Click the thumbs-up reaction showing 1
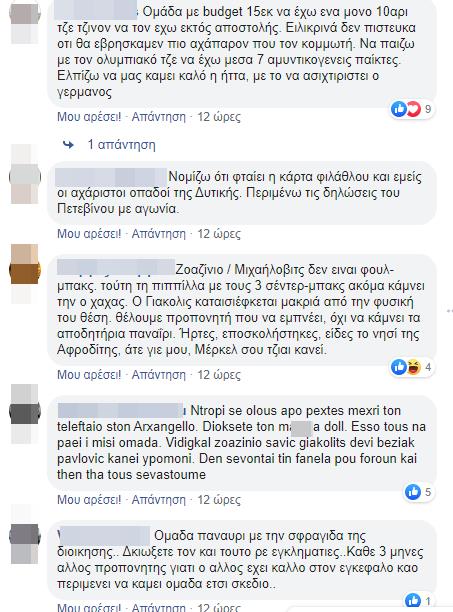Image resolution: width=453 pixels, height=612 pixels. [x=419, y=601]
